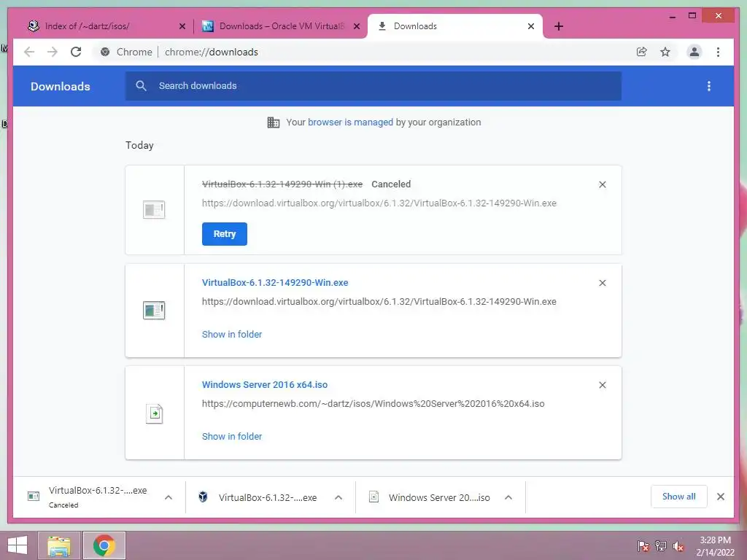Open the Windows Server 2016 x64.iso link
Image resolution: width=747 pixels, height=560 pixels.
coord(265,385)
